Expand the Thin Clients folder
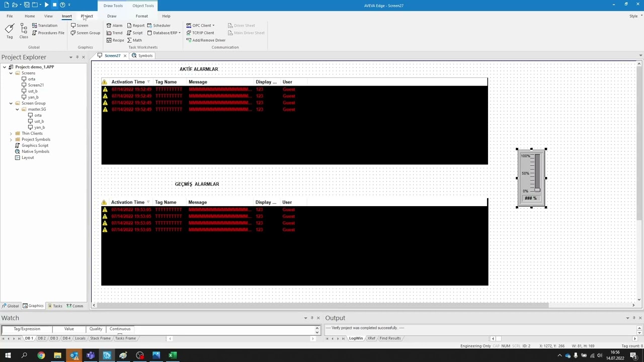 (x=11, y=133)
